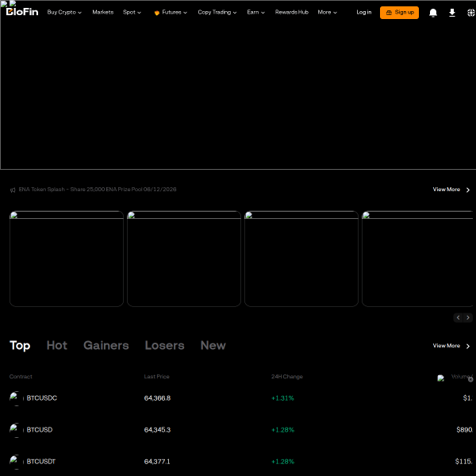Show the previous promo card with left arrow
Viewport: 476px width, 476px height.
458,317
